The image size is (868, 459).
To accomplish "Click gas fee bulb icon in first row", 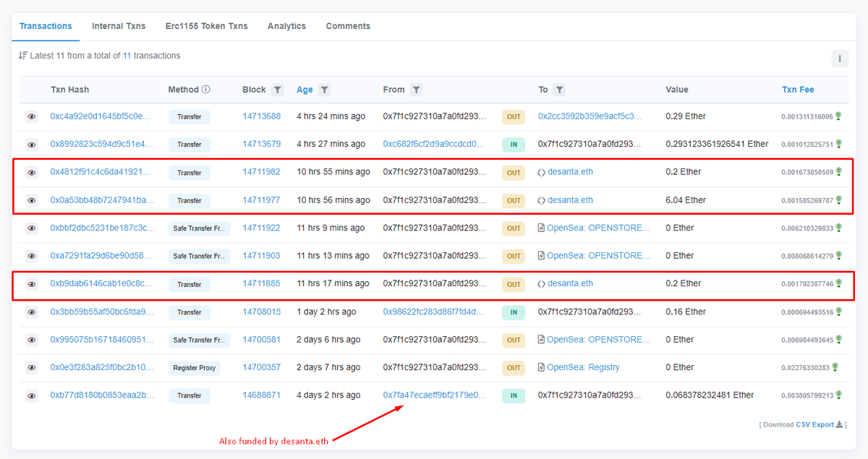I will [x=839, y=116].
